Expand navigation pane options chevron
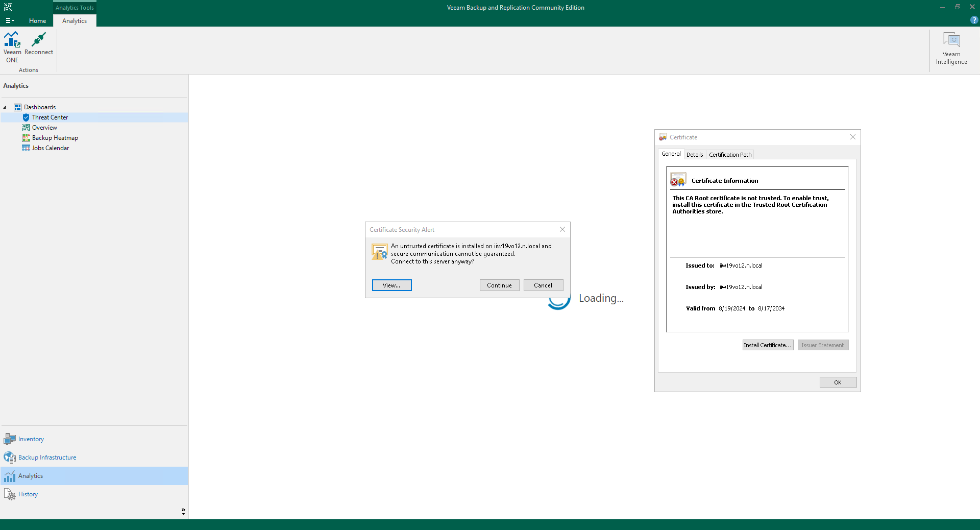The image size is (980, 530). pyautogui.click(x=183, y=511)
